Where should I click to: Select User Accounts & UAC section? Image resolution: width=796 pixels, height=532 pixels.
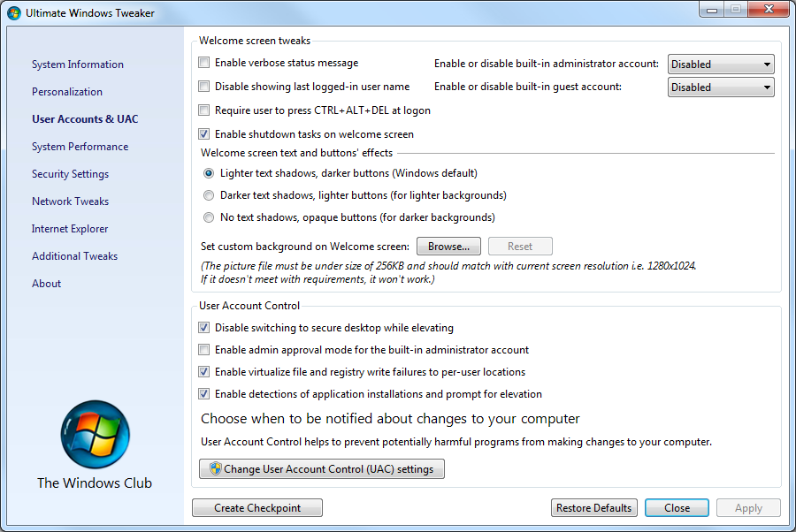(x=85, y=119)
